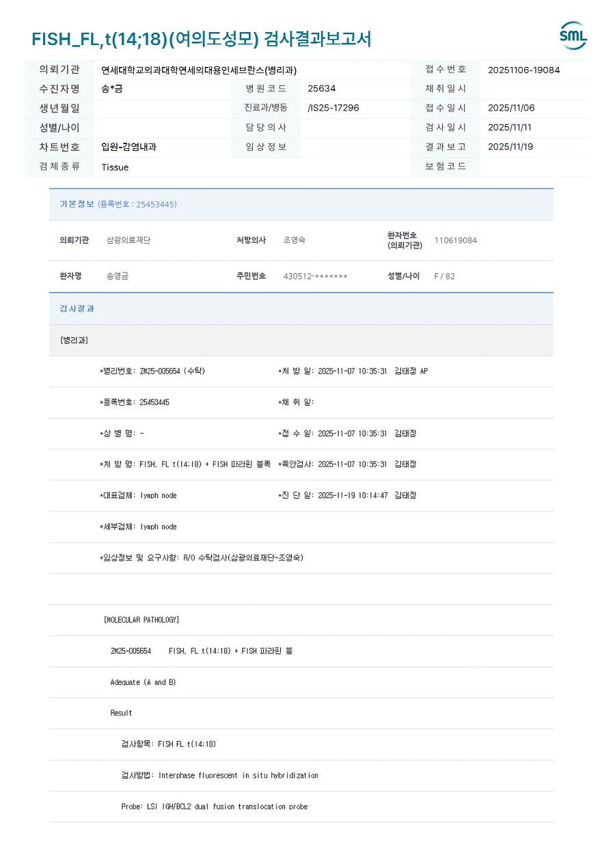This screenshot has height=868, width=615.
Task: Select patient number '110619084'
Action: coord(456,240)
